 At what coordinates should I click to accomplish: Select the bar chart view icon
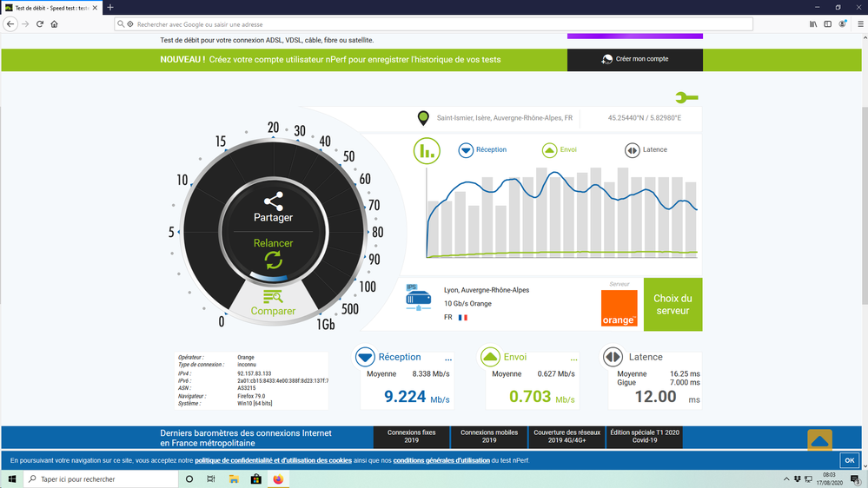coord(427,150)
